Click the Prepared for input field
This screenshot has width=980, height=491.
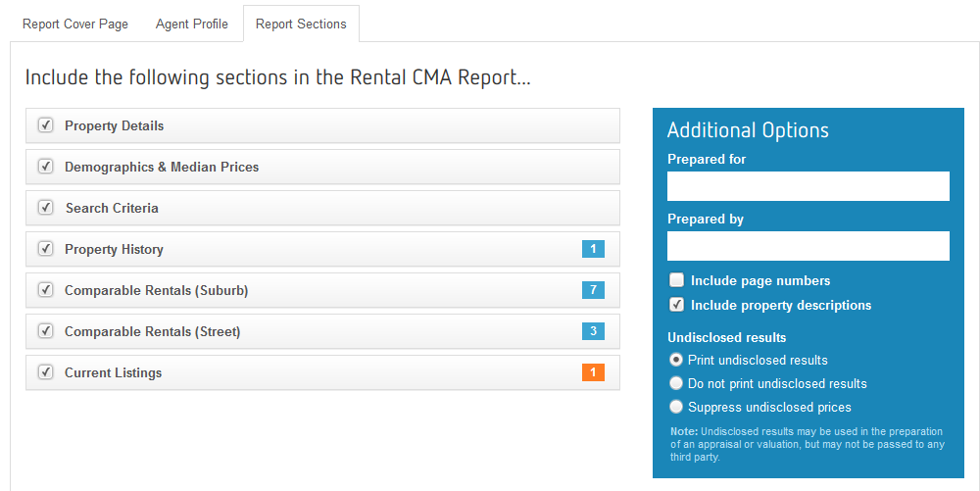[808, 186]
